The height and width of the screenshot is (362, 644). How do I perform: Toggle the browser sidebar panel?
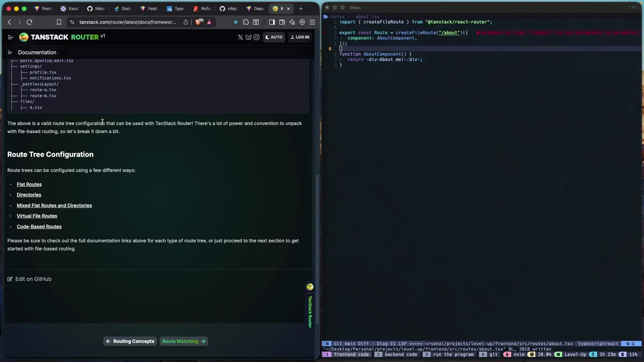[x=272, y=22]
